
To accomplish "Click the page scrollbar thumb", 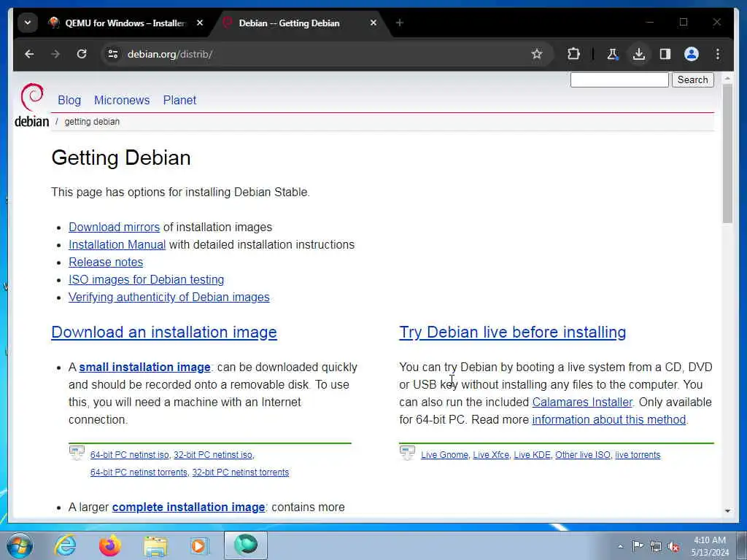I will pos(727,154).
